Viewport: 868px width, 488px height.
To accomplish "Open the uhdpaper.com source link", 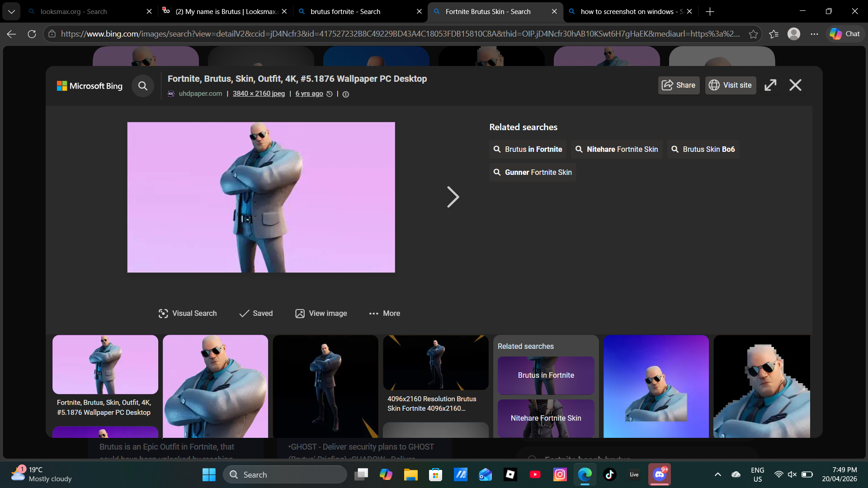I will click(x=200, y=94).
